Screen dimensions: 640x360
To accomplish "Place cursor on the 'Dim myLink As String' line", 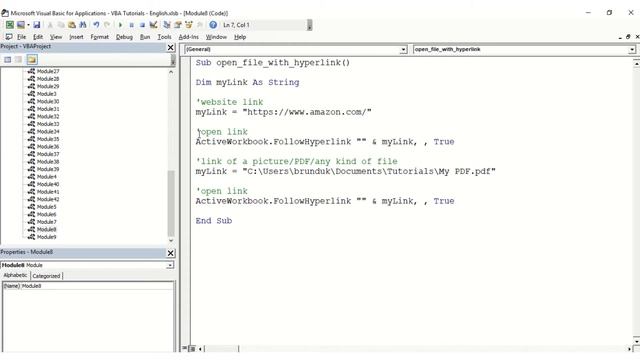I will 247,82.
